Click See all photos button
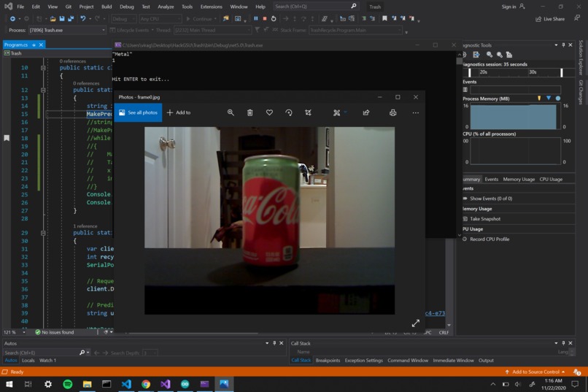588x392 pixels. [138, 112]
